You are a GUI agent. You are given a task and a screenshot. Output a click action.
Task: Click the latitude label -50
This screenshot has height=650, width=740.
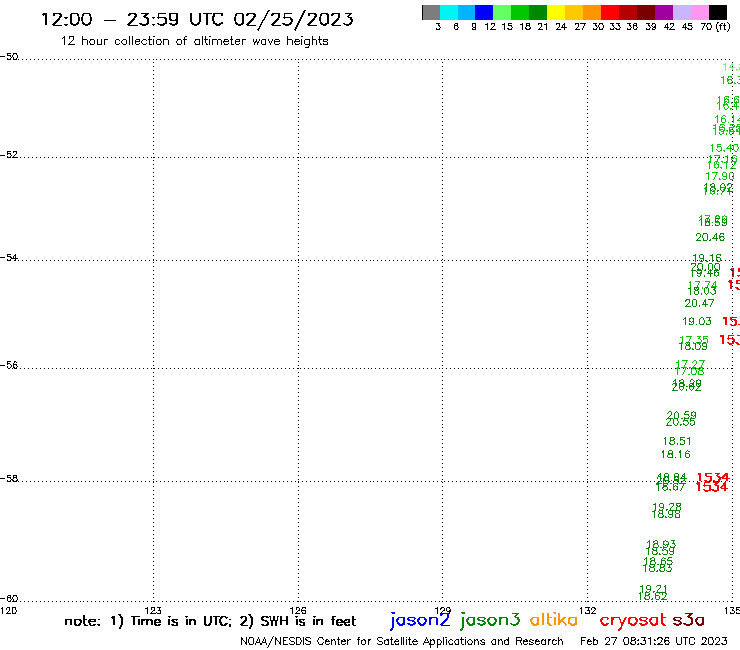click(9, 57)
